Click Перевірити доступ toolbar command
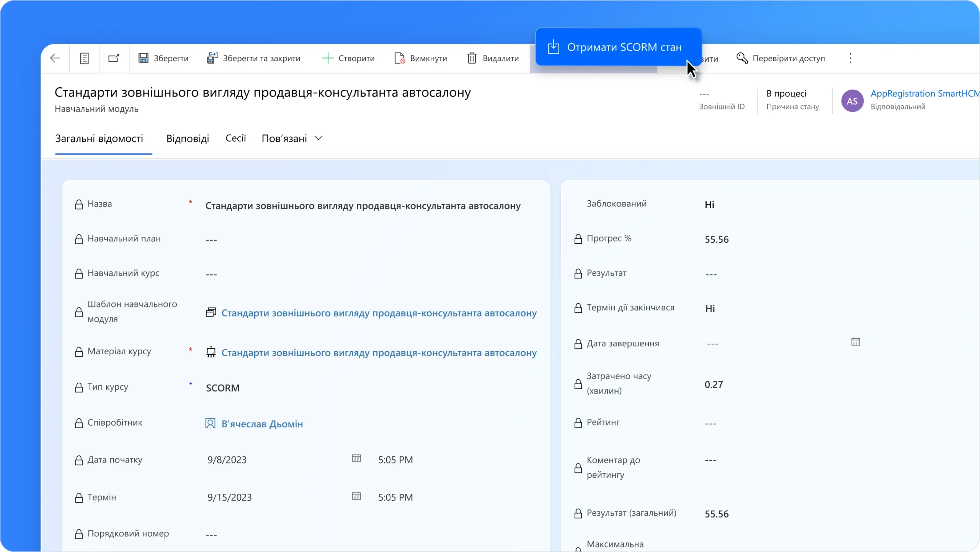The width and height of the screenshot is (980, 552). coord(781,58)
